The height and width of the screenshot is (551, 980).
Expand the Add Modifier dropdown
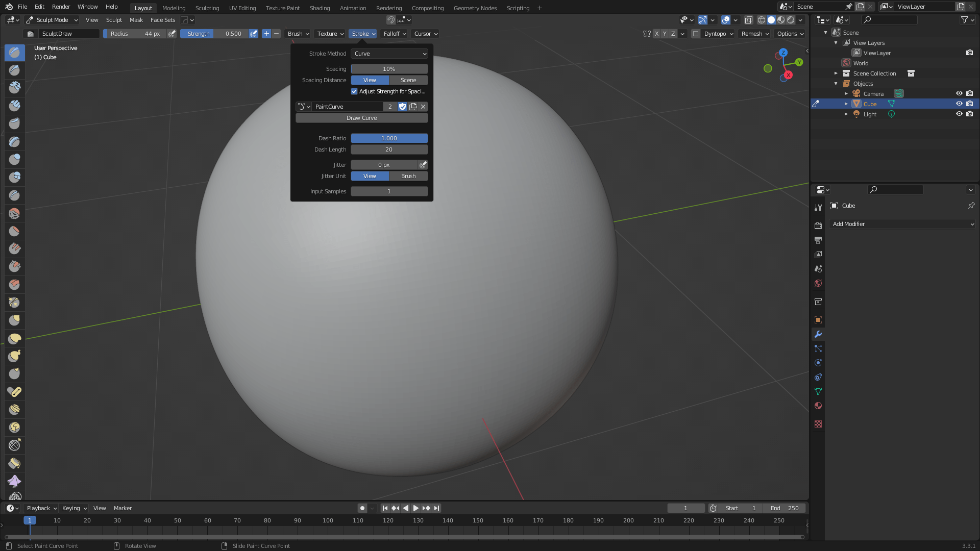pyautogui.click(x=902, y=224)
